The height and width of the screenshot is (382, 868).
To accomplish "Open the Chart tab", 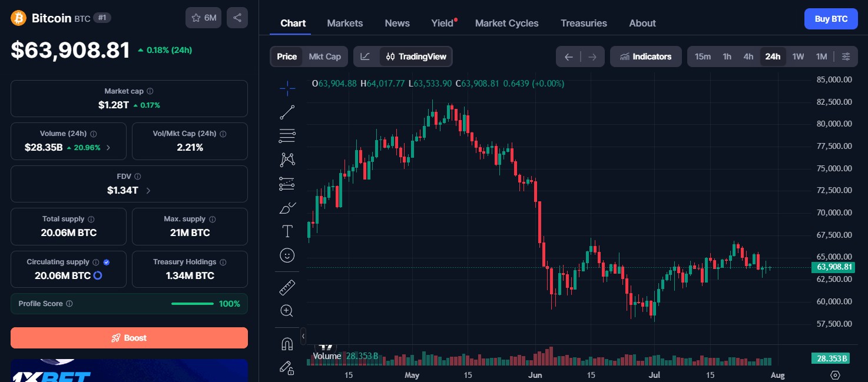I will [293, 23].
